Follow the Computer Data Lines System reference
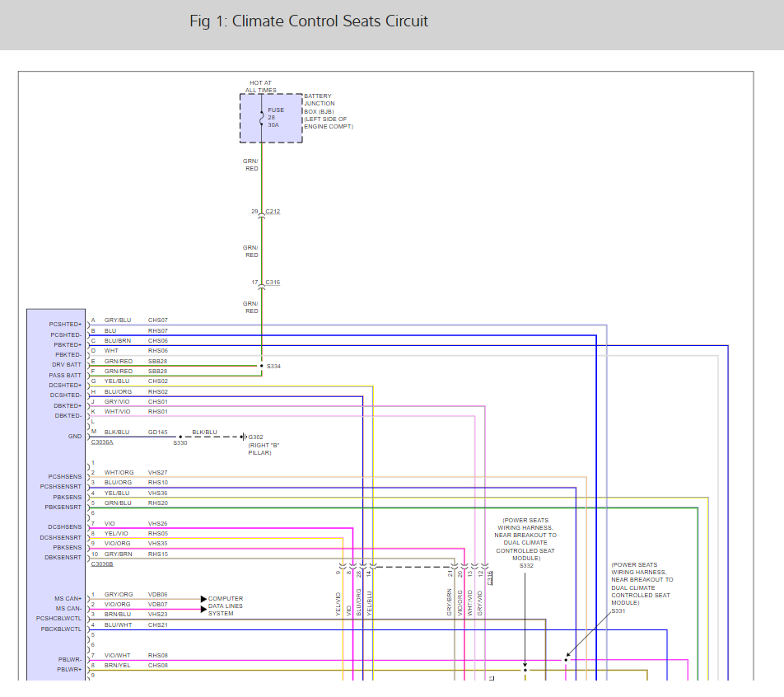The image size is (784, 697). 226,606
